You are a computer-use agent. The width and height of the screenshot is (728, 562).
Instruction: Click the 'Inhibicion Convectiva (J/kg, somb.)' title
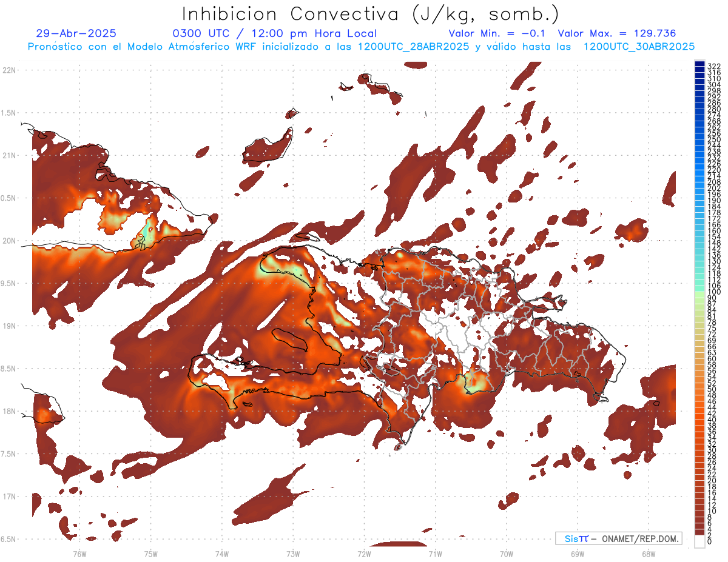pos(371,14)
